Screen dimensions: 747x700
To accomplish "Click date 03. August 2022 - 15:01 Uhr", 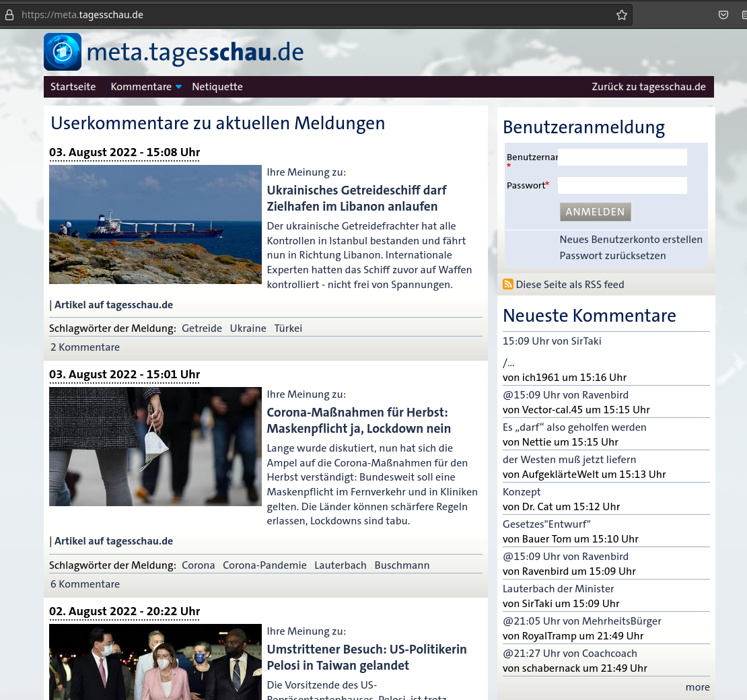I will (x=124, y=374).
